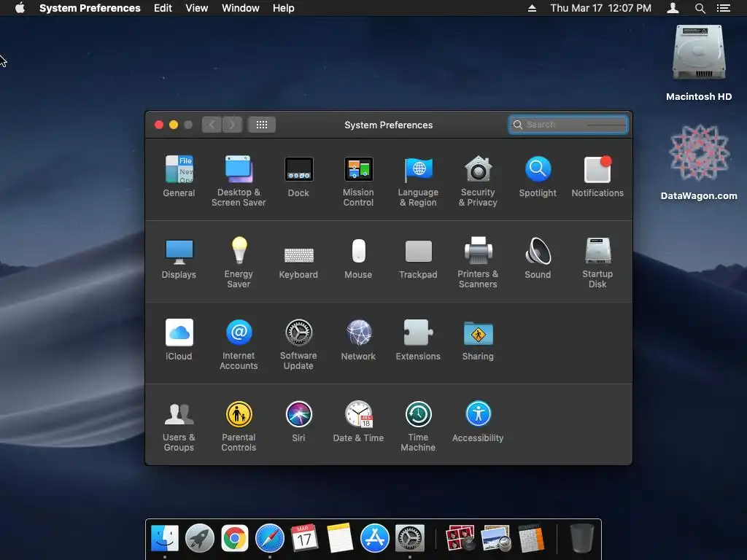Screen dimensions: 747x560
Task: Open Siri preferences
Action: click(x=298, y=421)
